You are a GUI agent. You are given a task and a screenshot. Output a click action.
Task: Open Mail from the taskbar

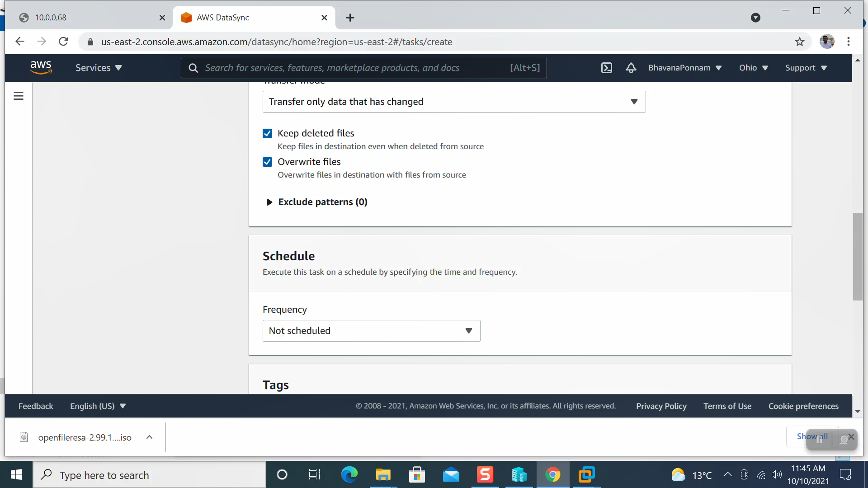451,474
